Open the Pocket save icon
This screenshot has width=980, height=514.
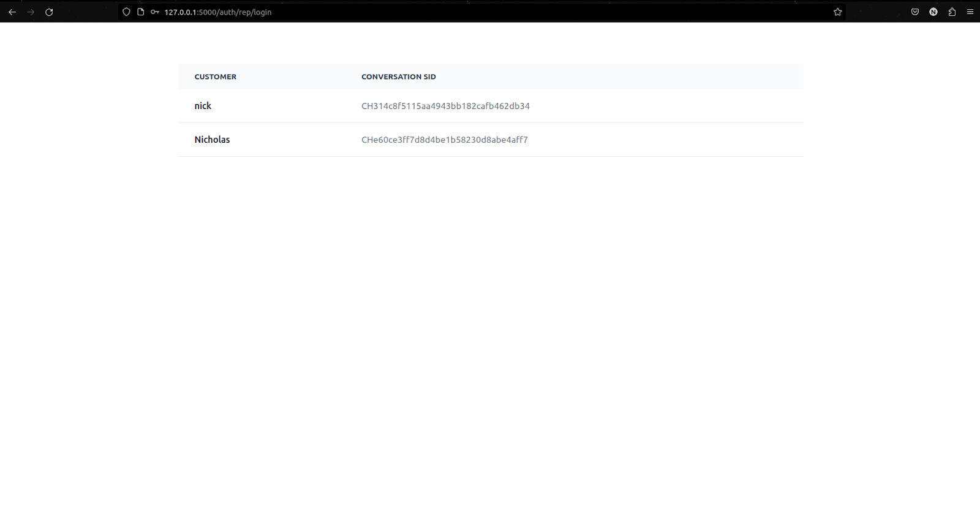click(915, 12)
